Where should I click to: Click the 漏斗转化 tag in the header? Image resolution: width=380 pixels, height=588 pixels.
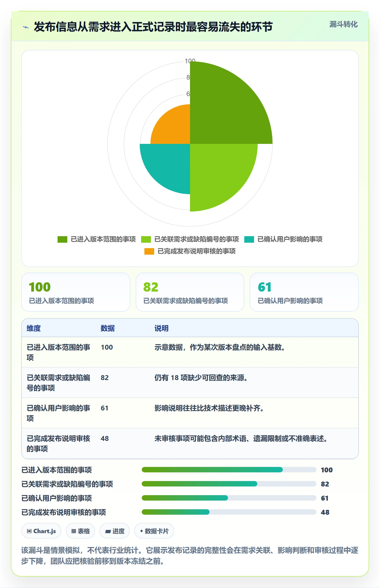[x=343, y=24]
